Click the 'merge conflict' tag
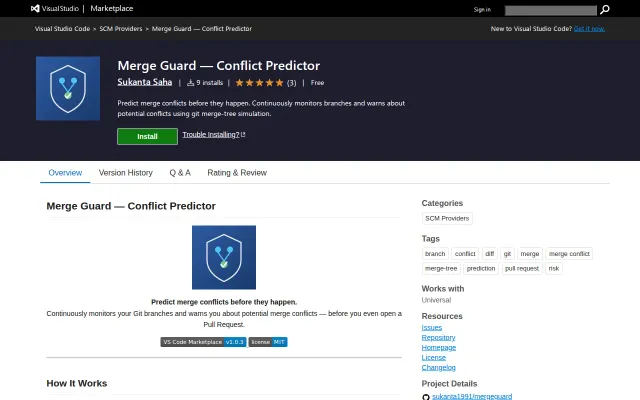This screenshot has width=640, height=400. [x=569, y=254]
